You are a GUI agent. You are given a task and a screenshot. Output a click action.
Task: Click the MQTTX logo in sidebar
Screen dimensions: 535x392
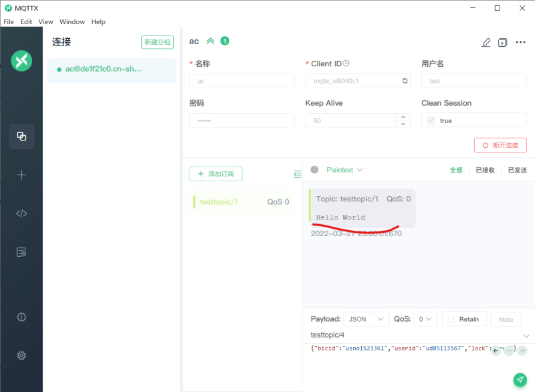21,61
